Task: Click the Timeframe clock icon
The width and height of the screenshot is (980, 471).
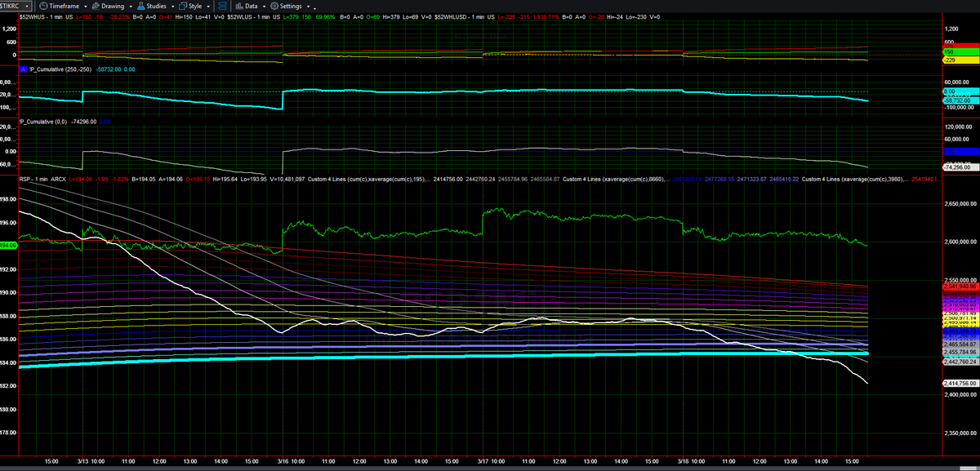Action: click(x=43, y=6)
